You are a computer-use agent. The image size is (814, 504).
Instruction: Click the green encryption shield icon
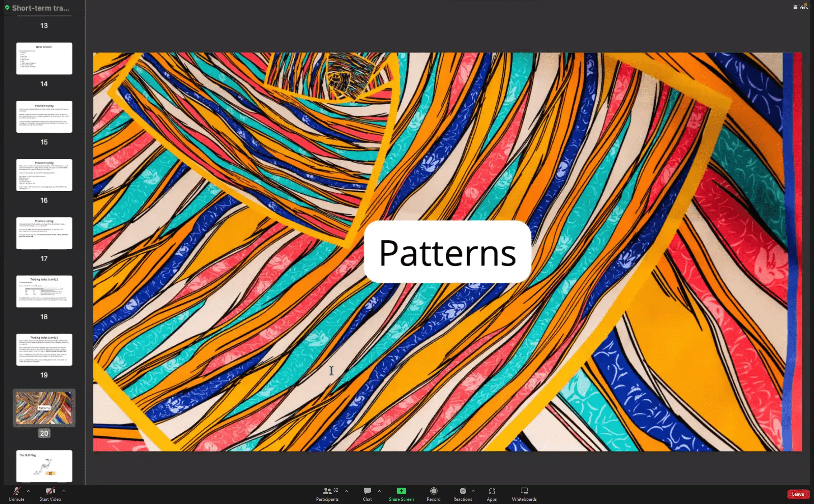(x=7, y=8)
